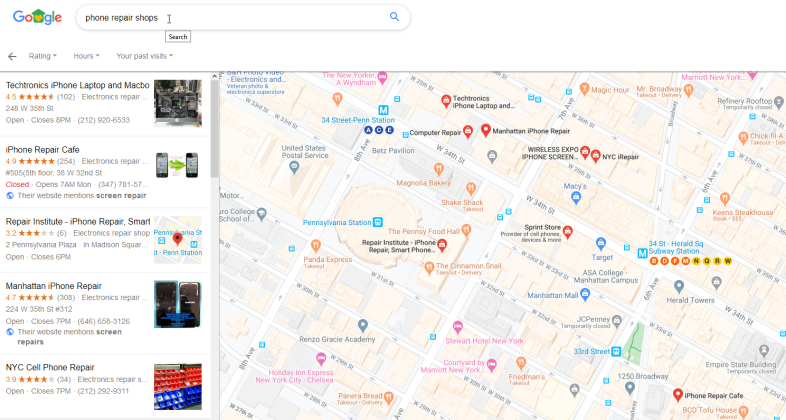Expand the Rating filter dropdown
786x420 pixels.
pyautogui.click(x=43, y=56)
